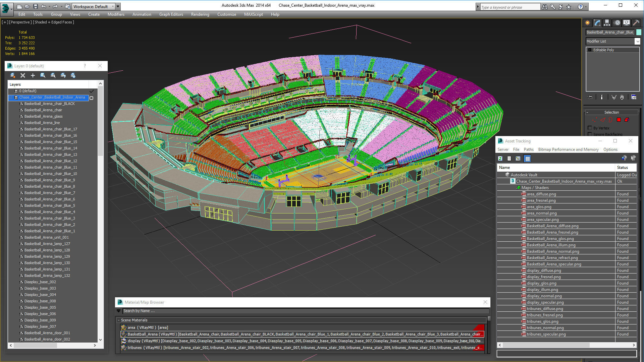Open the MAXScript menu

pyautogui.click(x=254, y=14)
